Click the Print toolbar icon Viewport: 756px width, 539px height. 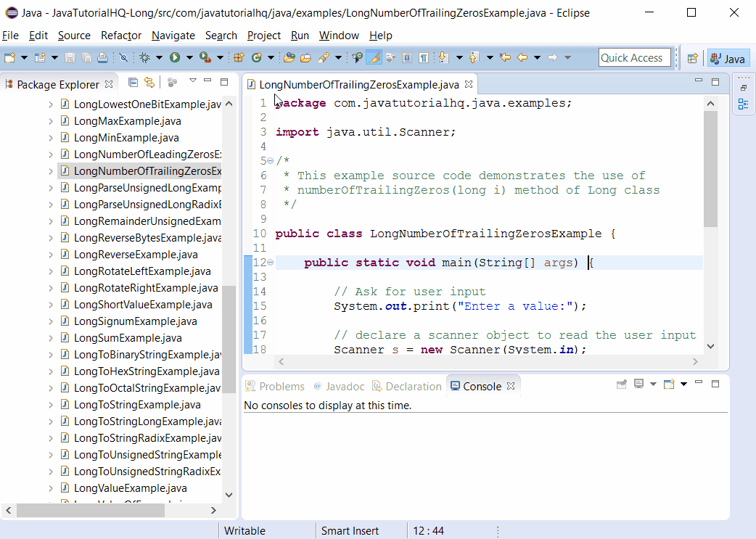pyautogui.click(x=102, y=58)
